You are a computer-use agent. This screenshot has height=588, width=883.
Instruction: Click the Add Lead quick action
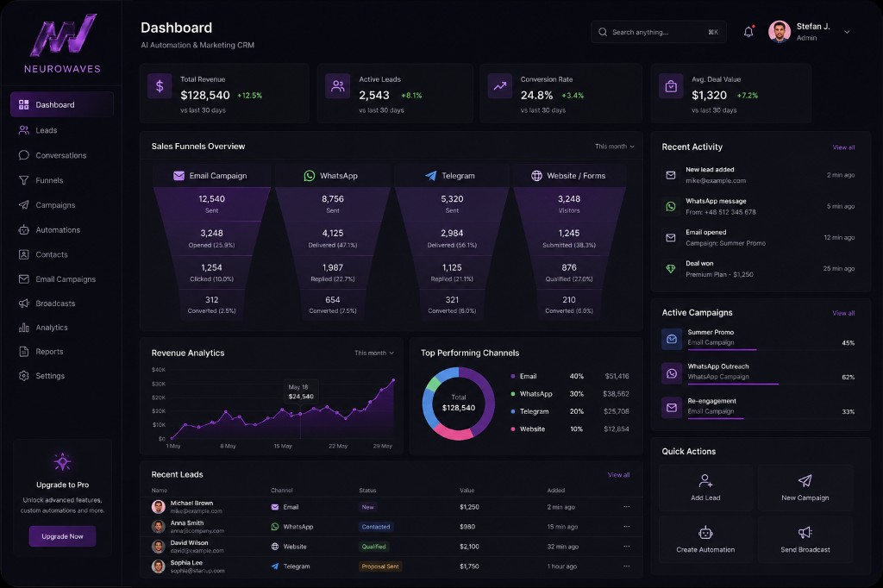pos(705,488)
